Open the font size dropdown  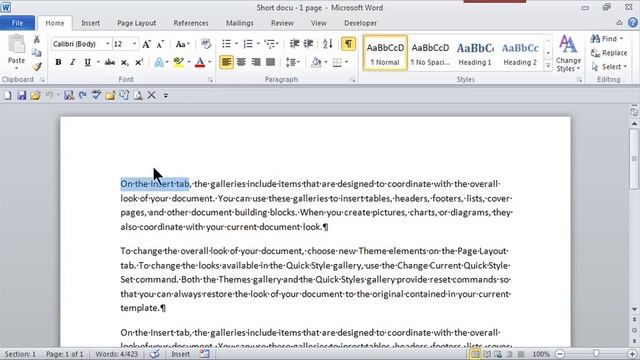click(134, 44)
